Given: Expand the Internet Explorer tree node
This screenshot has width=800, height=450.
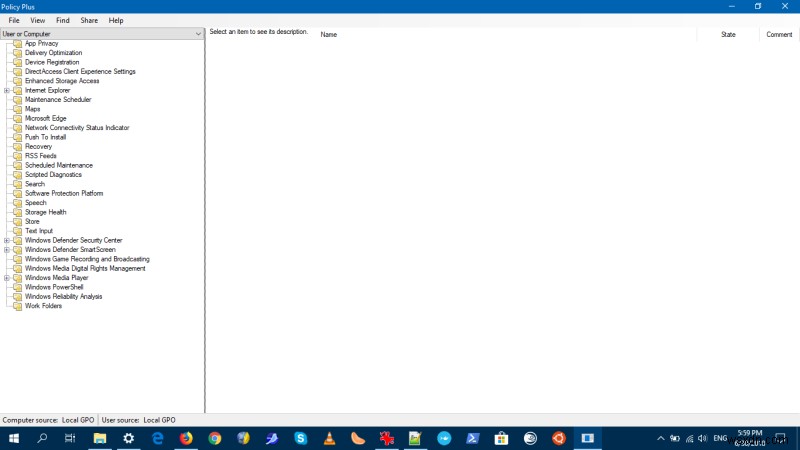Looking at the screenshot, I should point(7,90).
